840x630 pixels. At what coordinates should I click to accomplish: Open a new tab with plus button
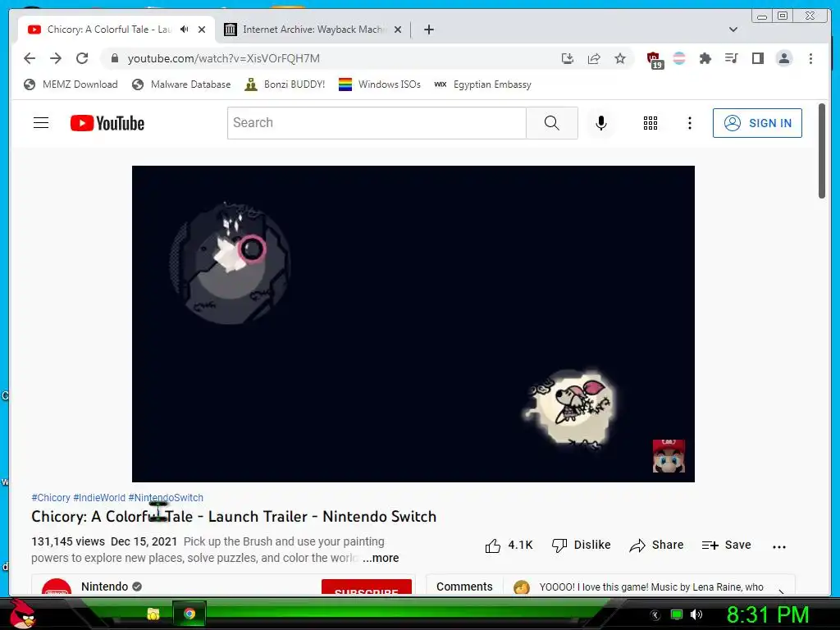click(x=428, y=30)
